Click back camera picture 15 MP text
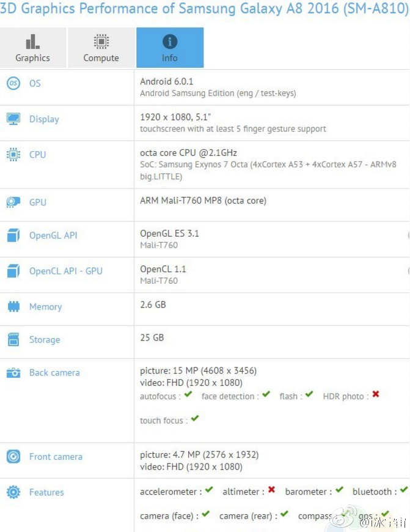Viewport: 410px width, 532px height. coord(199,371)
